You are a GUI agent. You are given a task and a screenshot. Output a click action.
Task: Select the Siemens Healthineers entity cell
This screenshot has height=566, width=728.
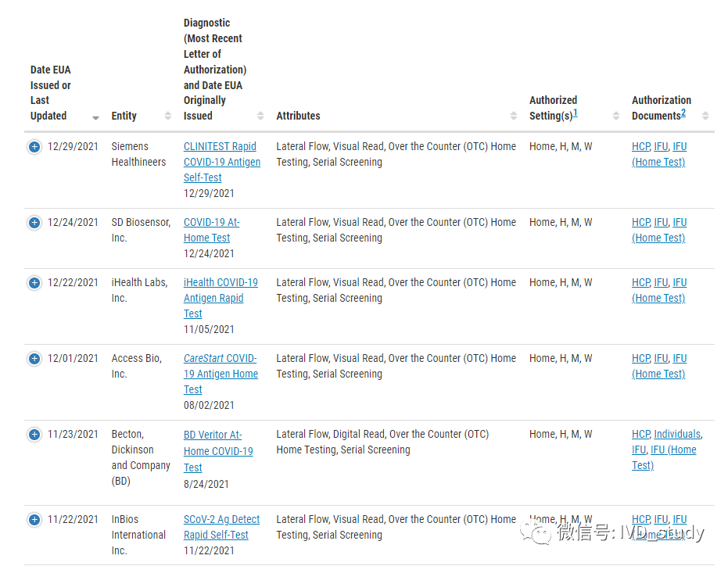point(138,154)
